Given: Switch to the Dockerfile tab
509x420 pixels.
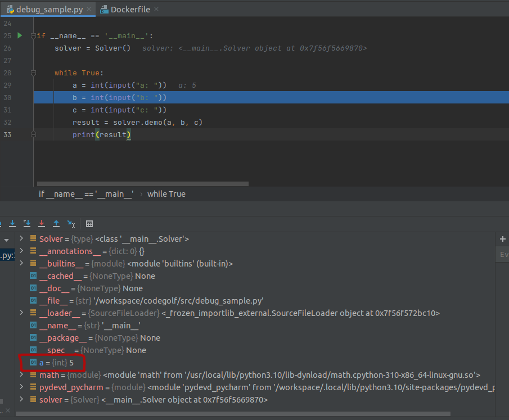Looking at the screenshot, I should tap(131, 9).
